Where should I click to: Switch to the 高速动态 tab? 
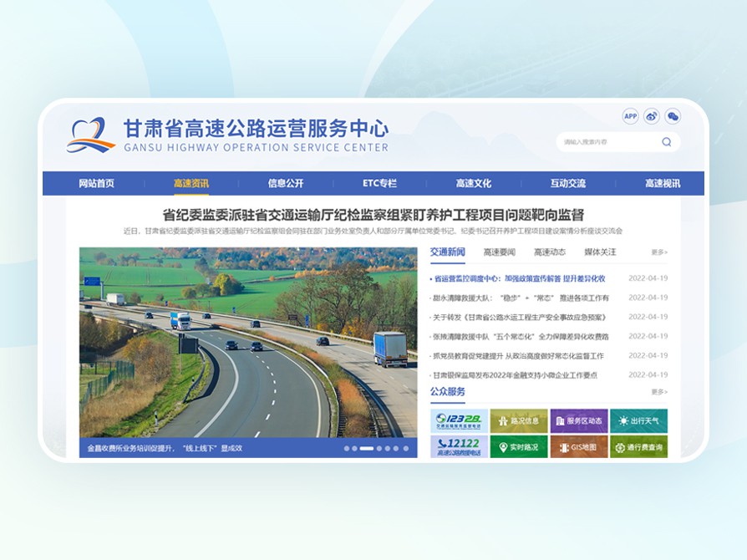tap(550, 252)
